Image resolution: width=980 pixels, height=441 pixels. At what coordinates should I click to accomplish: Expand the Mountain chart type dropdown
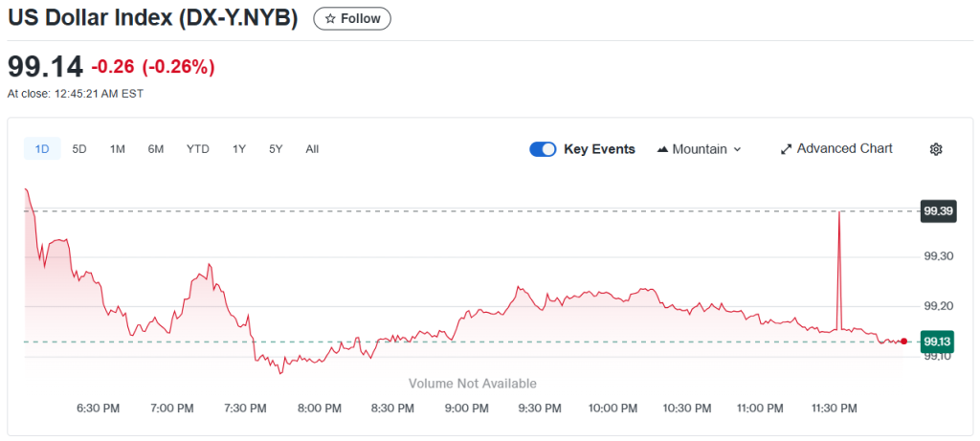736,149
